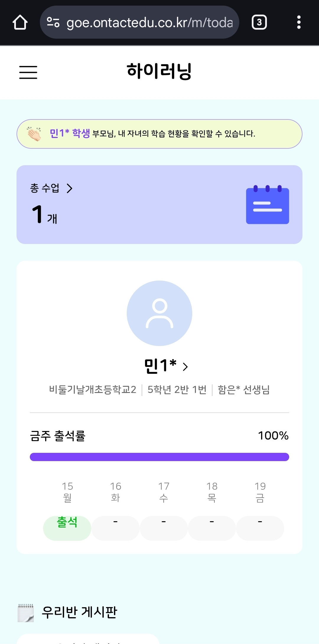The height and width of the screenshot is (644, 319).
Task: Open the hamburger navigation menu
Action: [x=28, y=72]
